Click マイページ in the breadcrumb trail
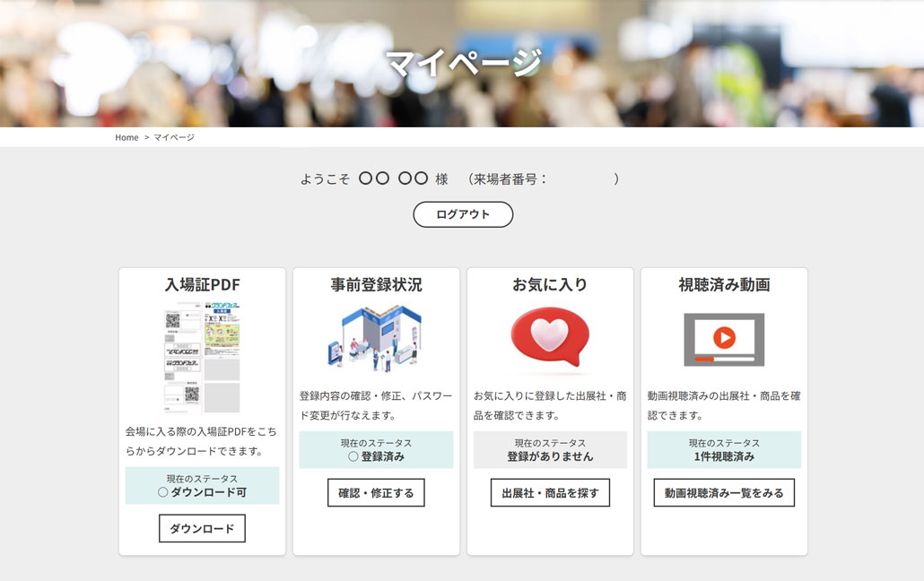 (x=174, y=137)
